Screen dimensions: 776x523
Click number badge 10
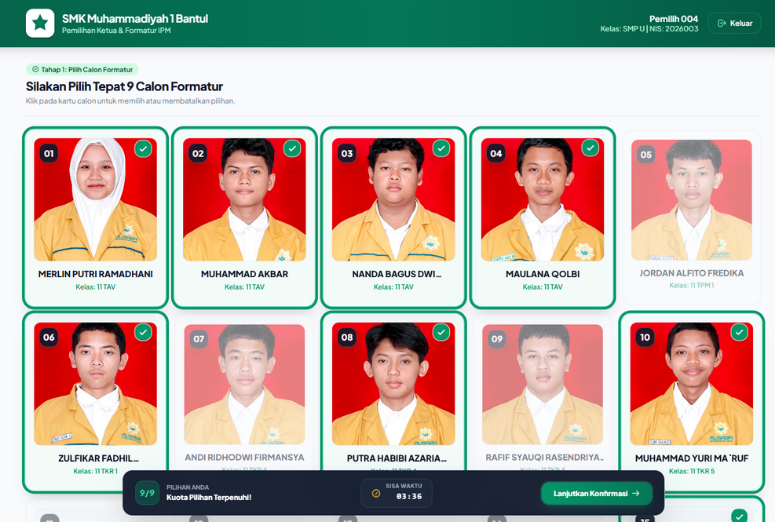click(x=645, y=337)
